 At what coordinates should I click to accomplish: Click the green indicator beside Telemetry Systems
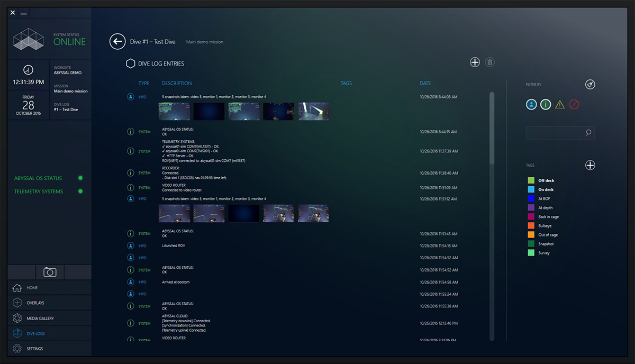pos(80,192)
